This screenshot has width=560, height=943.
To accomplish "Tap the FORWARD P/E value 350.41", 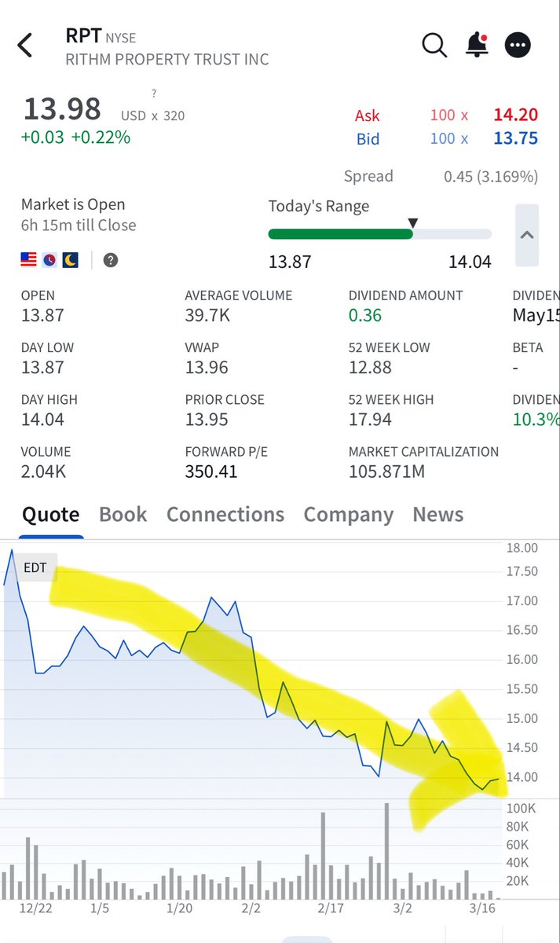I will [211, 472].
